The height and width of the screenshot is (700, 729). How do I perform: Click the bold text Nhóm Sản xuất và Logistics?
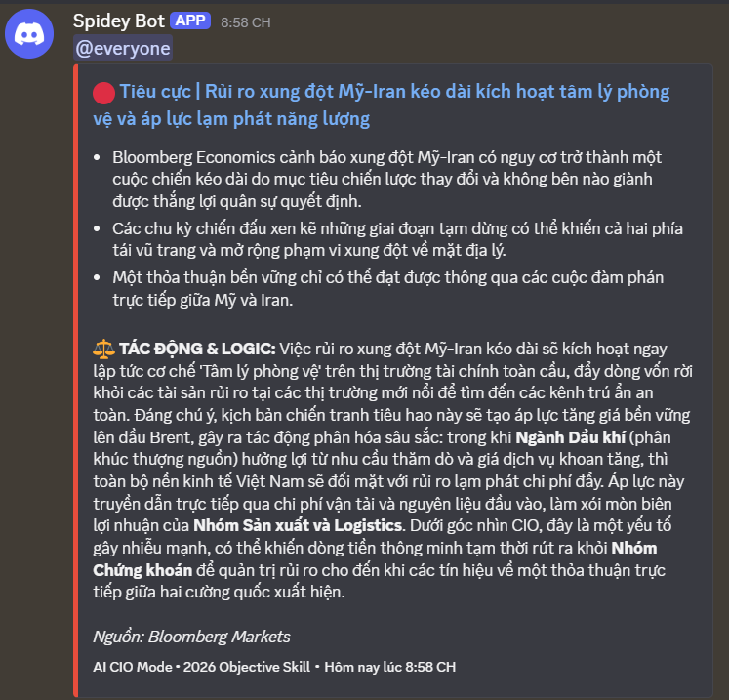[x=298, y=525]
